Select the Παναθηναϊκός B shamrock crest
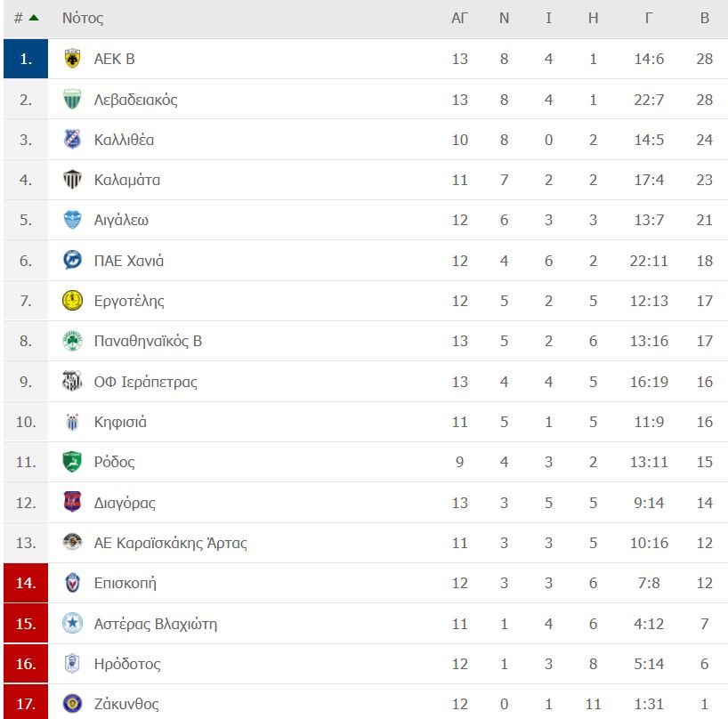 (x=72, y=341)
